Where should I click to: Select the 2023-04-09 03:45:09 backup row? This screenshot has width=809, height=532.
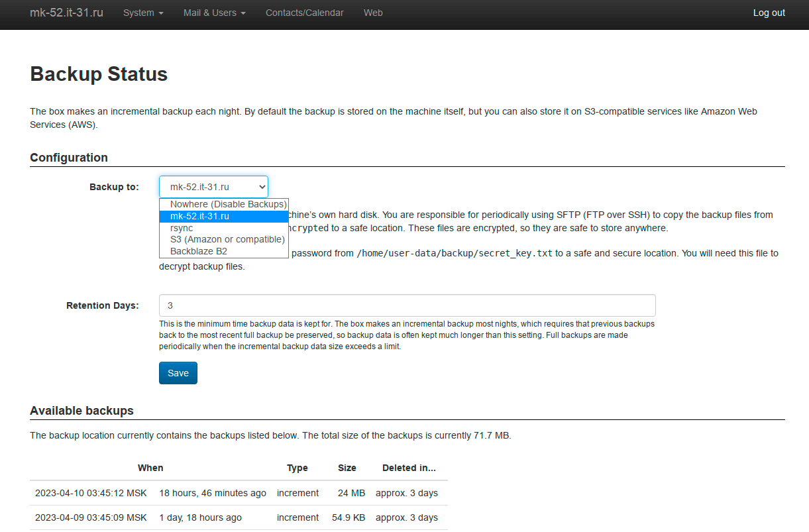(91, 517)
